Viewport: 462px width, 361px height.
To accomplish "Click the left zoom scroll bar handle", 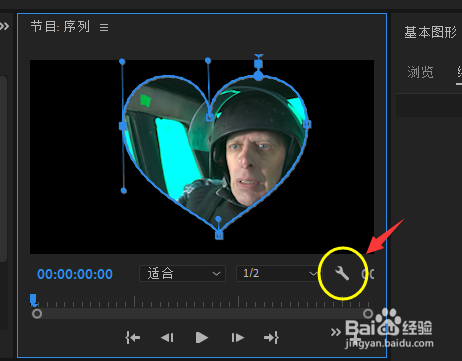I will 37,314.
